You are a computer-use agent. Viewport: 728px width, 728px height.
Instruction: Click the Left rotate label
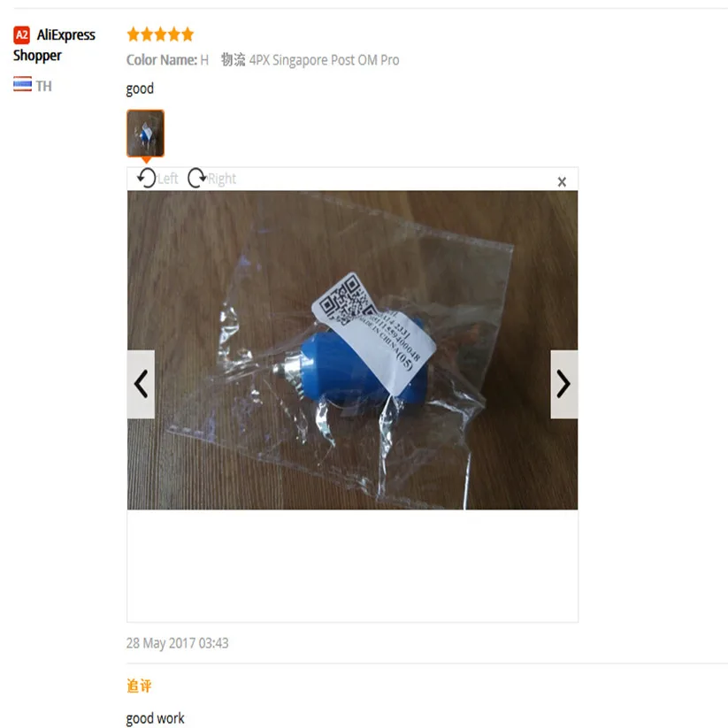click(x=167, y=179)
